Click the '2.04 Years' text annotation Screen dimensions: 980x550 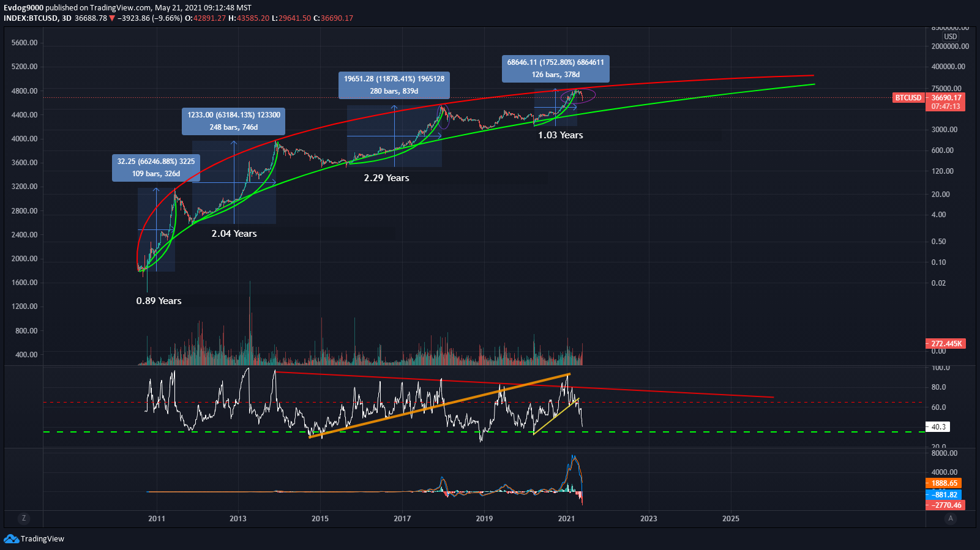pos(234,234)
